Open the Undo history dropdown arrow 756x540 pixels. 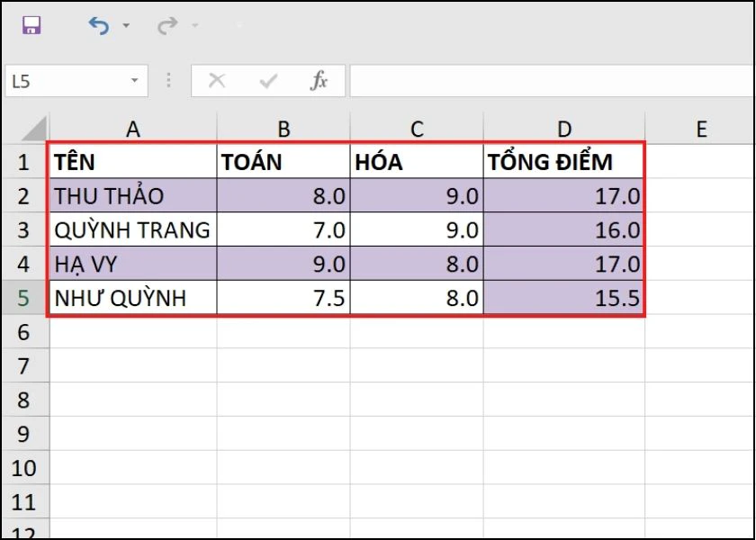tap(126, 26)
